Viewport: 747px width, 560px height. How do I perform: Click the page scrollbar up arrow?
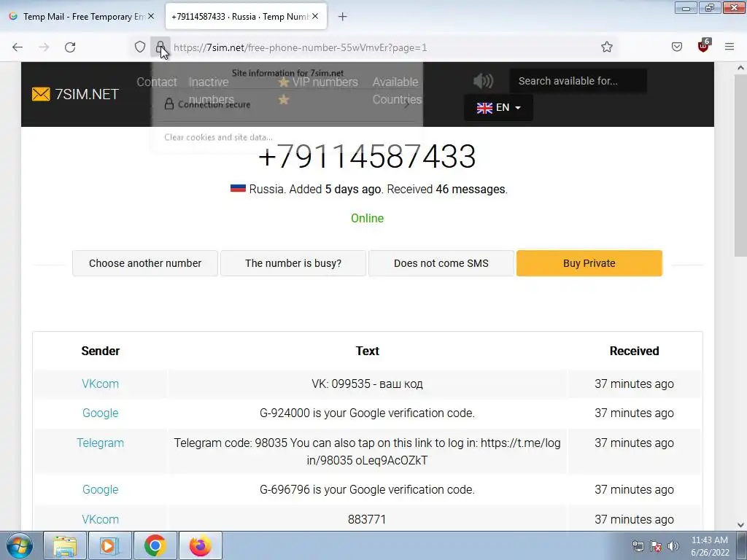click(x=740, y=68)
